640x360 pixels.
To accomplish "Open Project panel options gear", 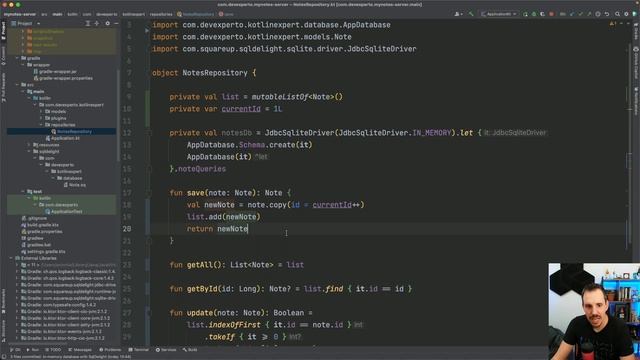I will pos(107,24).
